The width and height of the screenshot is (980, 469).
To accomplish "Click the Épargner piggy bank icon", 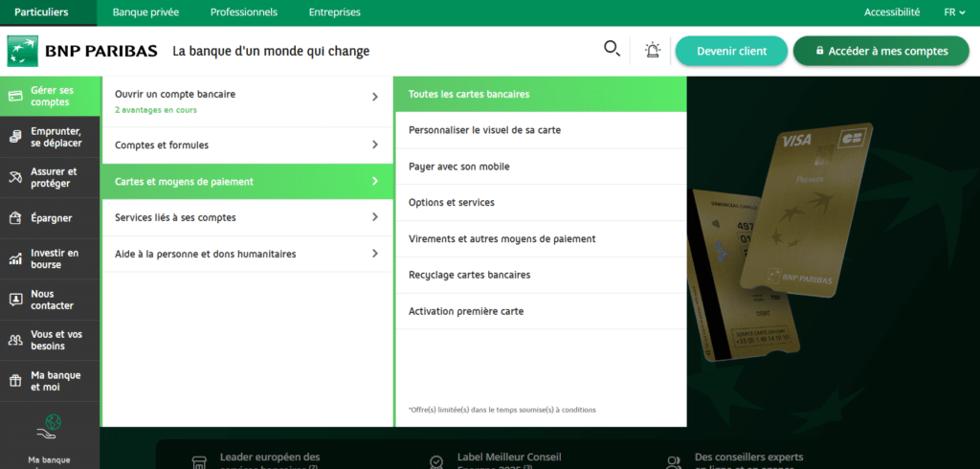I will pyautogui.click(x=15, y=218).
